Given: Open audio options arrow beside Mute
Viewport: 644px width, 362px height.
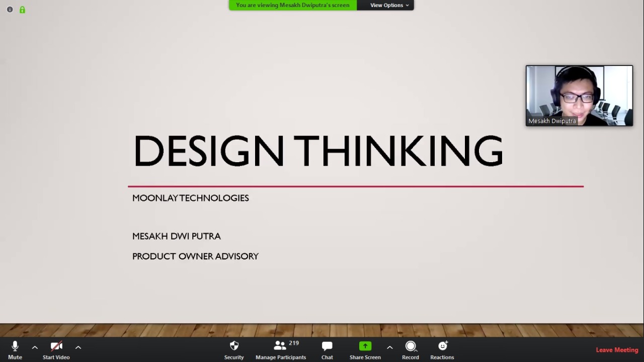Looking at the screenshot, I should coord(35,347).
